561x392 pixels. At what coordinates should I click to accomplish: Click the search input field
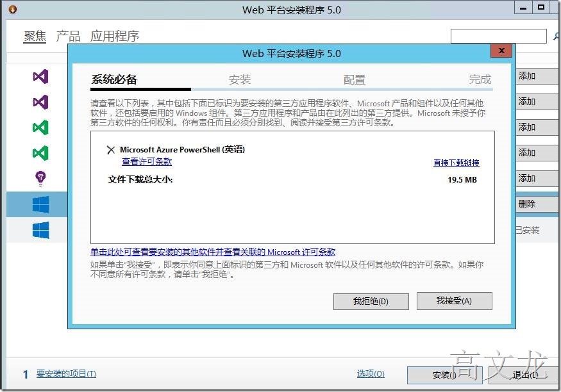point(499,36)
